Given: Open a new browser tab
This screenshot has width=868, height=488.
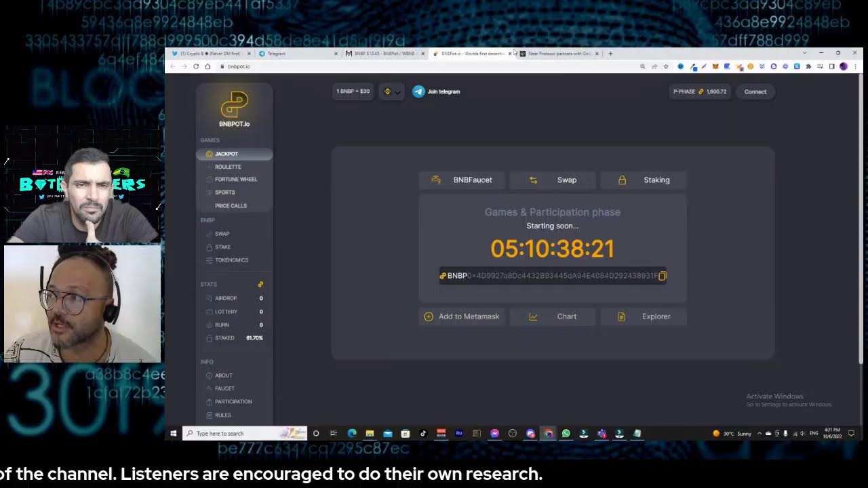Looking at the screenshot, I should pyautogui.click(x=610, y=54).
